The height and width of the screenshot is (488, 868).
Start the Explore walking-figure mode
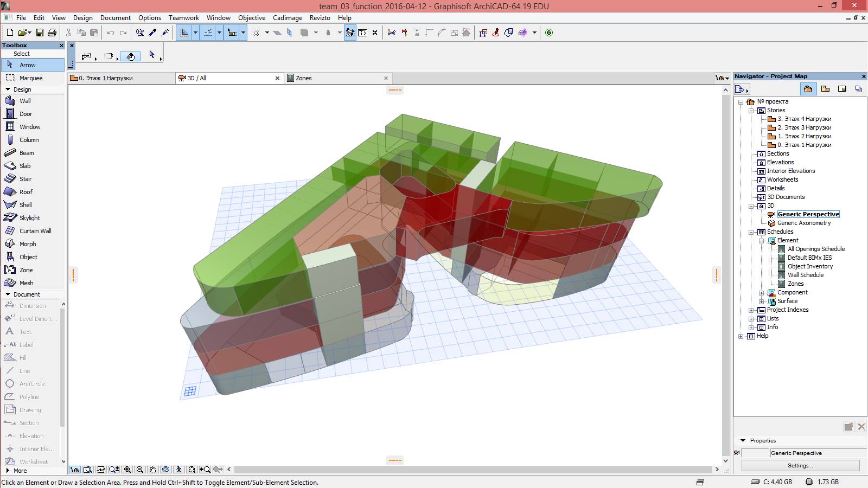click(179, 470)
